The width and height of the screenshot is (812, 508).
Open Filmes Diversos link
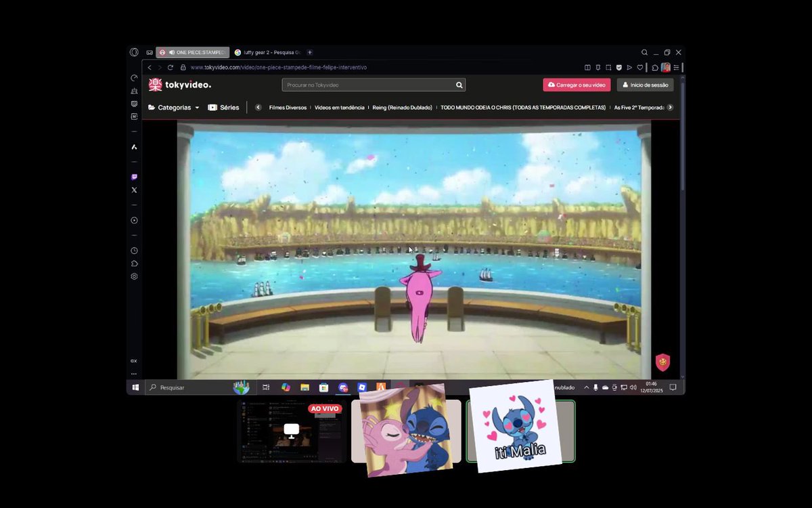pos(288,107)
